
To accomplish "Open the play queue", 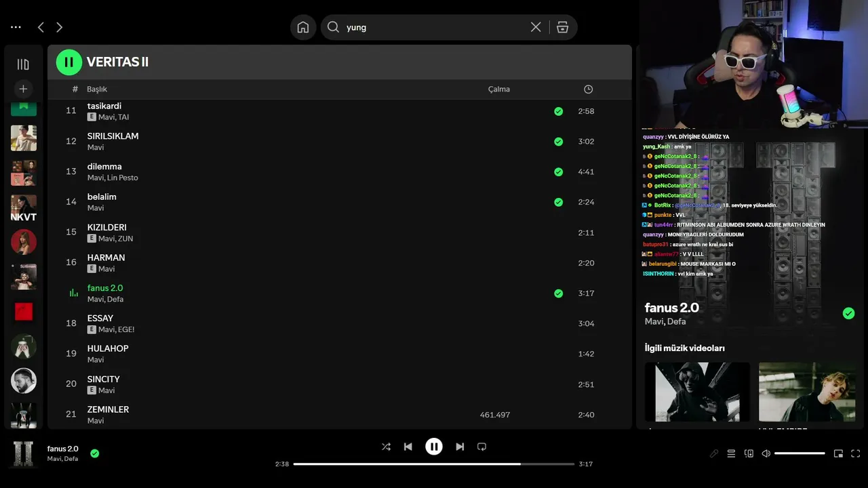I will (732, 453).
